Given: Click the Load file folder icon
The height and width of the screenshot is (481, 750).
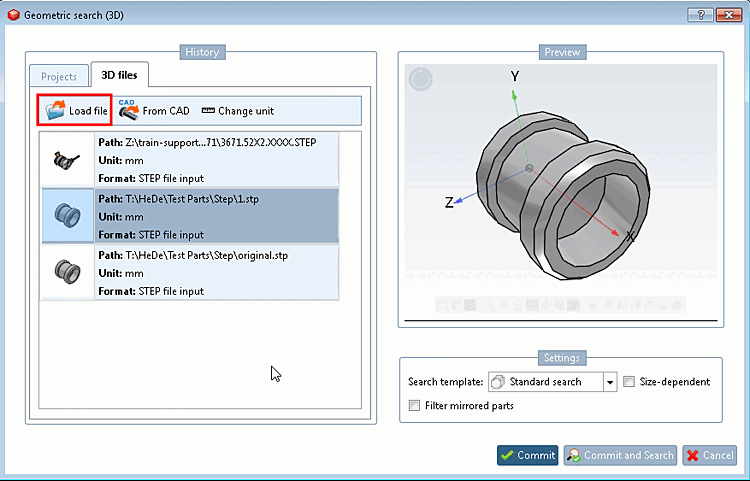Looking at the screenshot, I should tap(55, 110).
